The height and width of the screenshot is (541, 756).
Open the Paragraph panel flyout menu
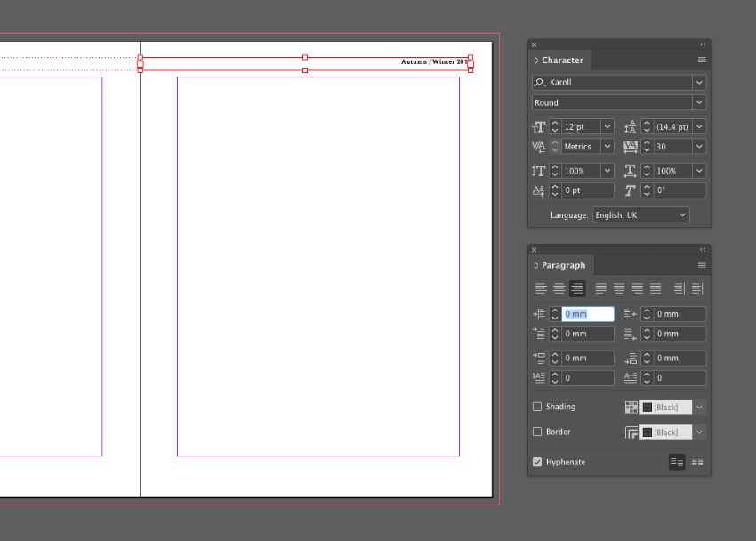pyautogui.click(x=702, y=265)
